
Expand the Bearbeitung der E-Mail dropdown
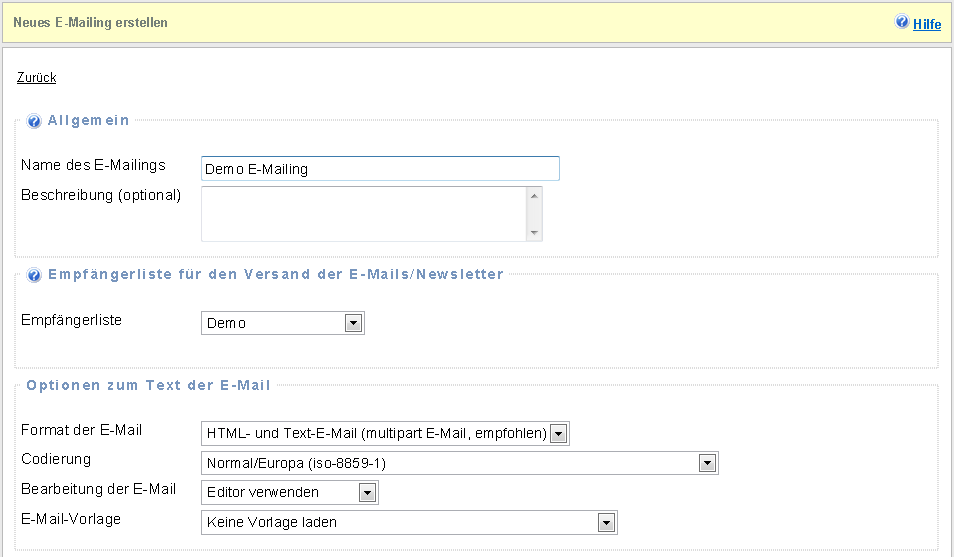pyautogui.click(x=290, y=492)
